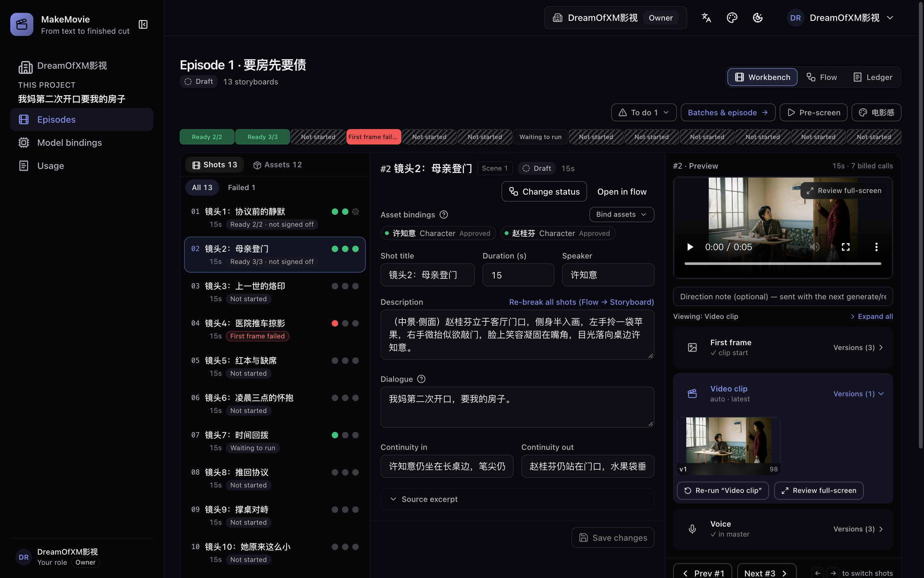
Task: Click the Direction note input field
Action: [x=783, y=297]
